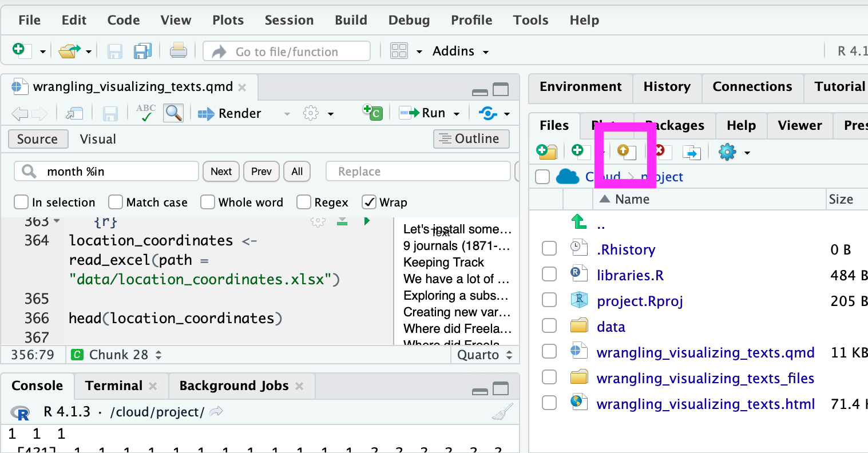Click the Find/Replace magnifier icon

pos(173,113)
